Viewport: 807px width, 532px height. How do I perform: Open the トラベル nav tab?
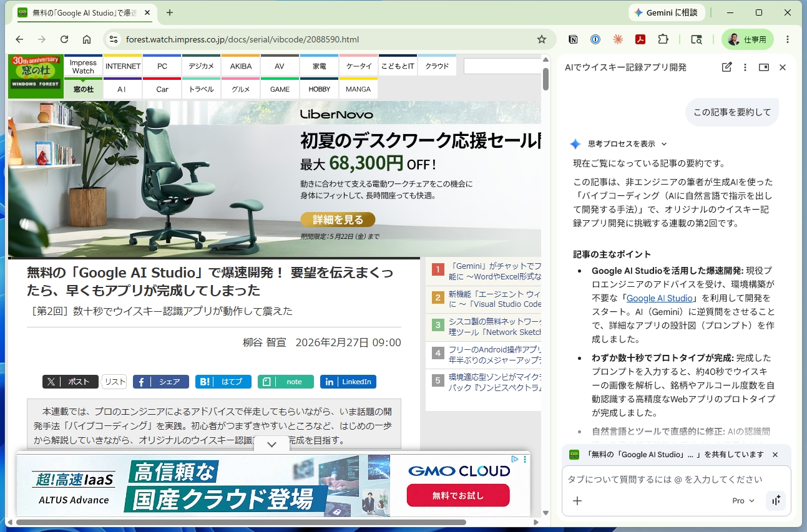click(x=201, y=89)
